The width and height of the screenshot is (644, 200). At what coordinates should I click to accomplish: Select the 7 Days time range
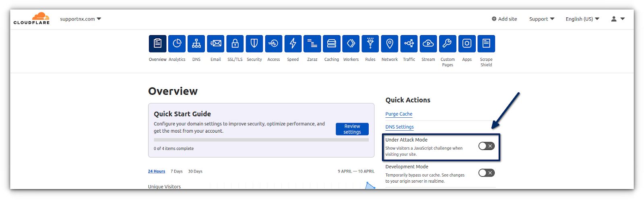(x=176, y=171)
